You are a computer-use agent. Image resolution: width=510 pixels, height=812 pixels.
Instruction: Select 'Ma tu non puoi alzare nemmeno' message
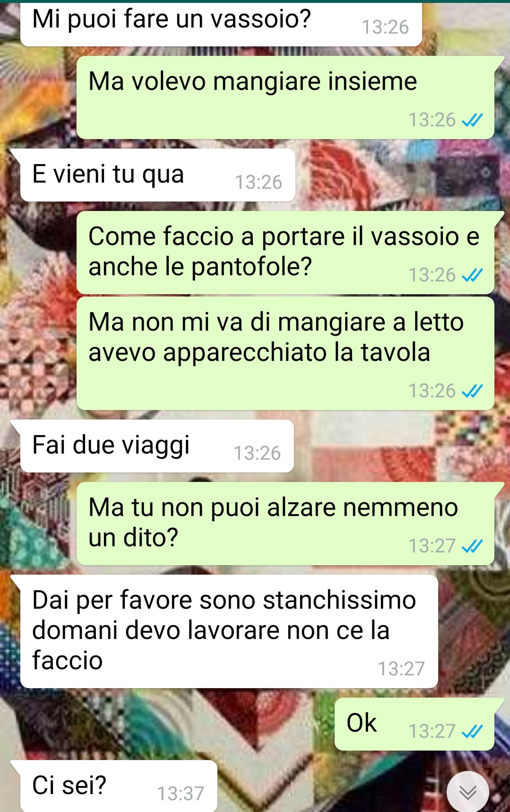pos(285,524)
